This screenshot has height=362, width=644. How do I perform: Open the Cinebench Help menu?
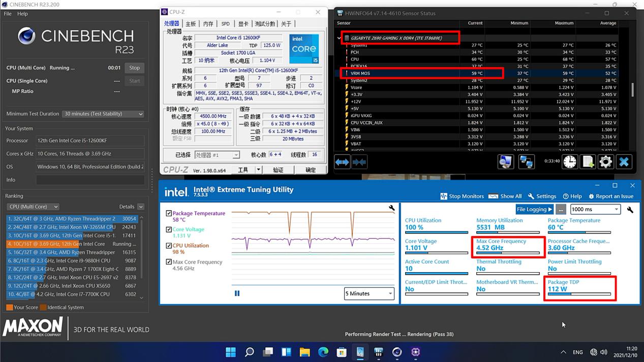pos(22,14)
